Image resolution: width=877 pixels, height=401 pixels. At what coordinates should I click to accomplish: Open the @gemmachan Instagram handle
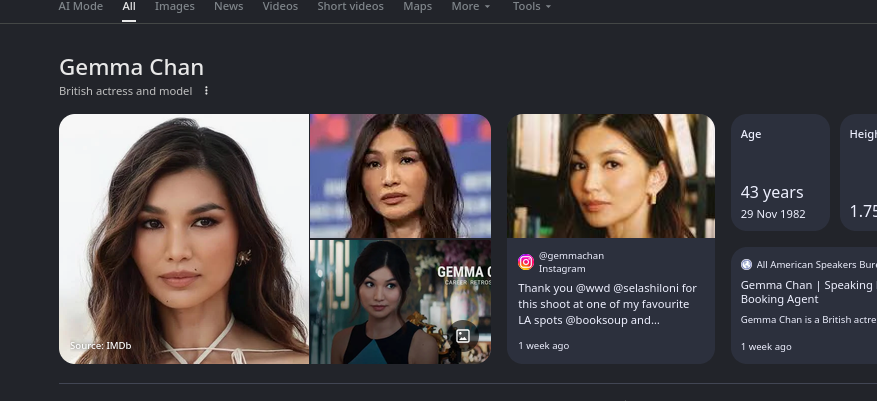pyautogui.click(x=571, y=256)
